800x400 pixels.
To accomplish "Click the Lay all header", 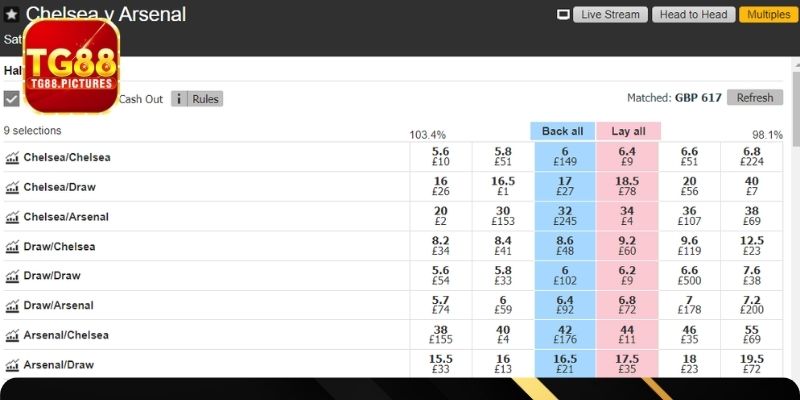I will pos(627,131).
